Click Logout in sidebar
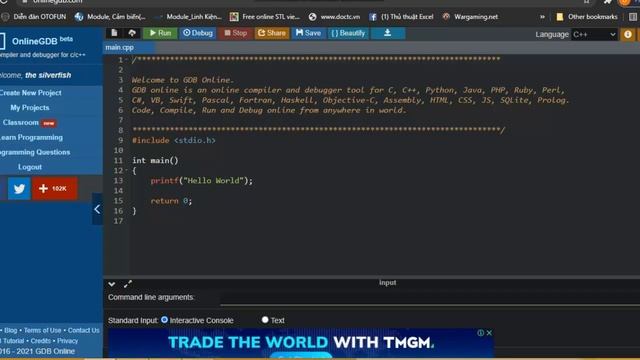The width and height of the screenshot is (640, 360). 30,167
